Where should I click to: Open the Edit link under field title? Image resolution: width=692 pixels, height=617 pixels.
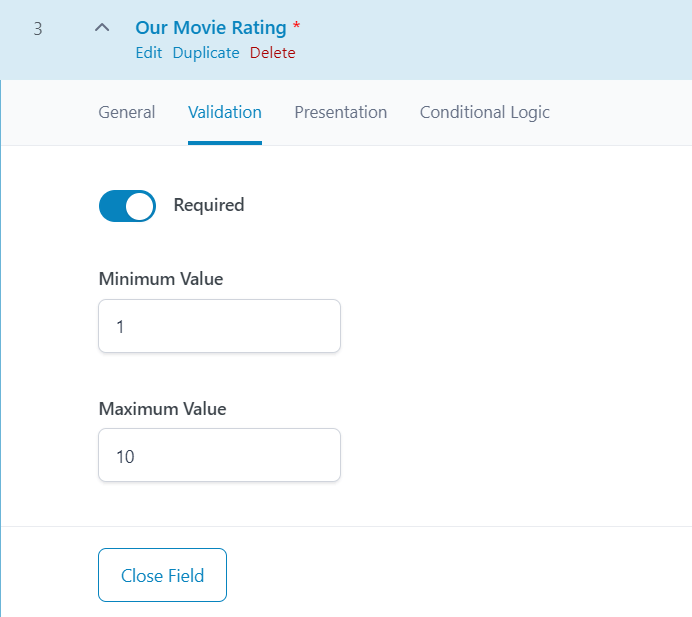(x=148, y=53)
